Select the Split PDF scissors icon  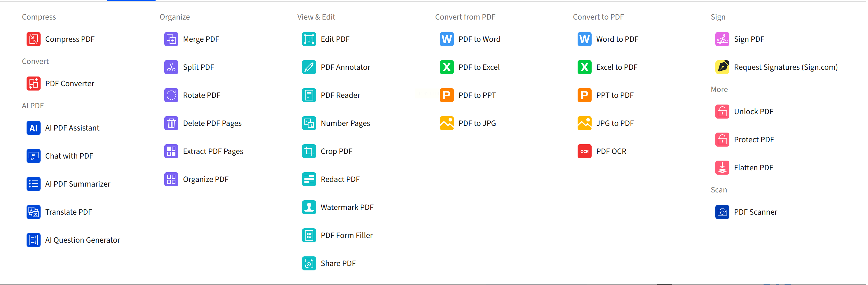pos(171,67)
